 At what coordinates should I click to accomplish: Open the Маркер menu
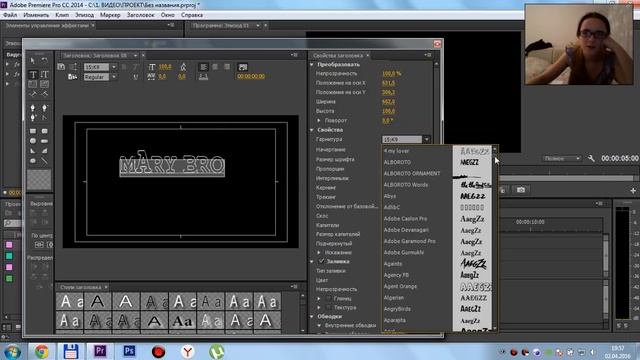click(x=110, y=15)
